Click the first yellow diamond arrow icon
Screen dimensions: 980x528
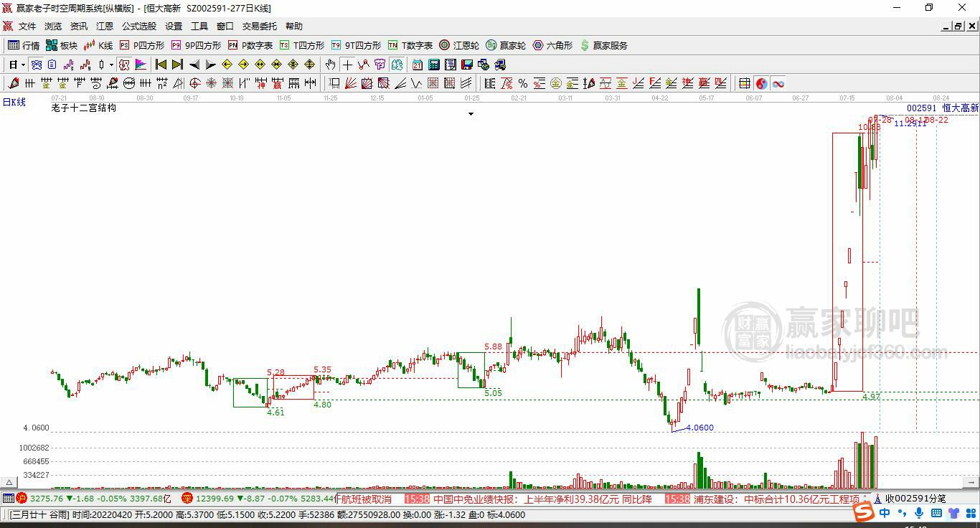click(227, 65)
